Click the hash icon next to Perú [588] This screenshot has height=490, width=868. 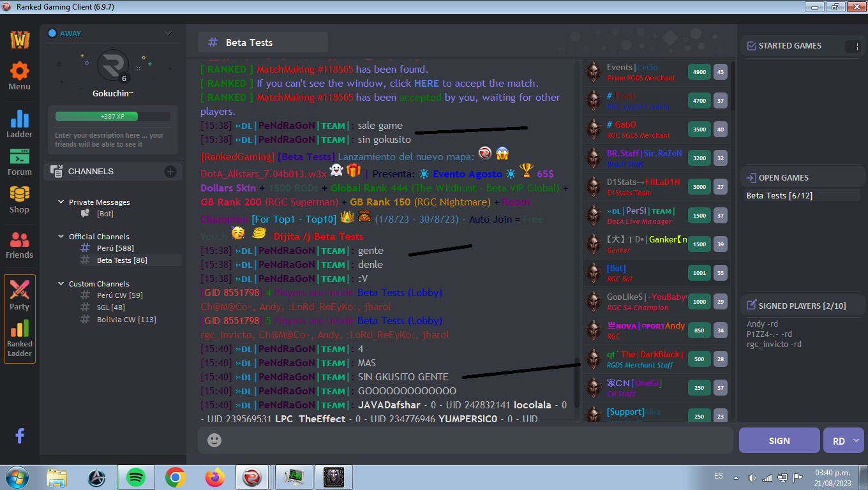85,248
